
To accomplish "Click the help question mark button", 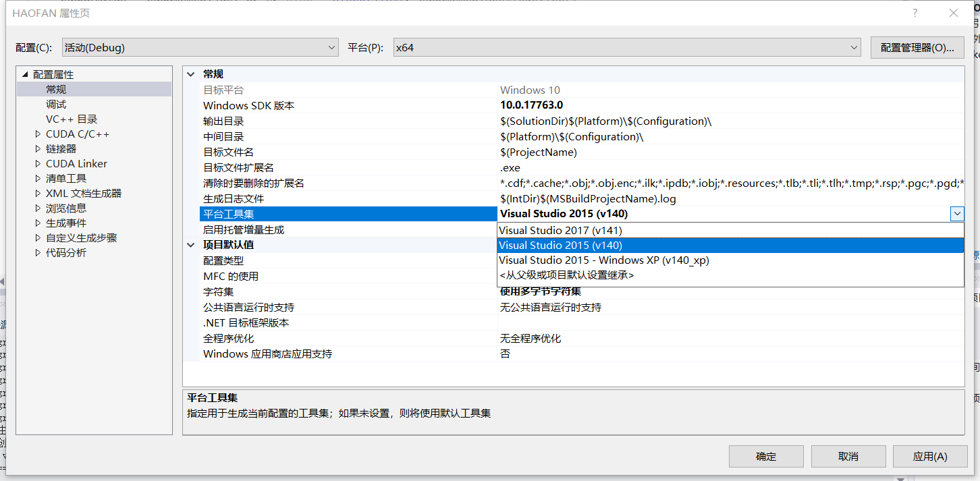I will [915, 13].
